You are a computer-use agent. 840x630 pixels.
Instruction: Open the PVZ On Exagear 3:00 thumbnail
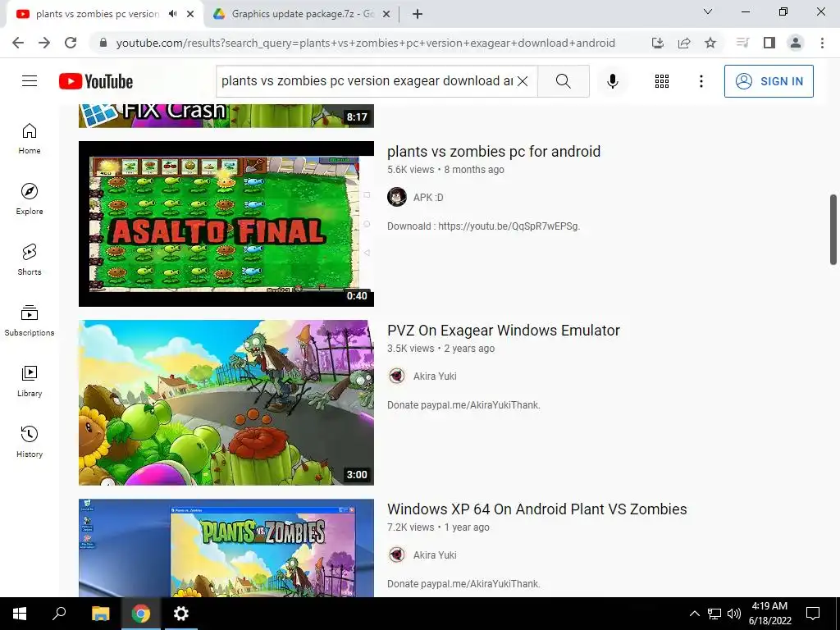click(226, 403)
